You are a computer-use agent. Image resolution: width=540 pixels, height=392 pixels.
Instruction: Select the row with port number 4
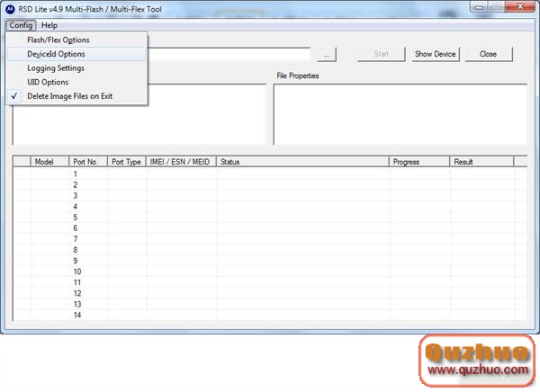270,207
